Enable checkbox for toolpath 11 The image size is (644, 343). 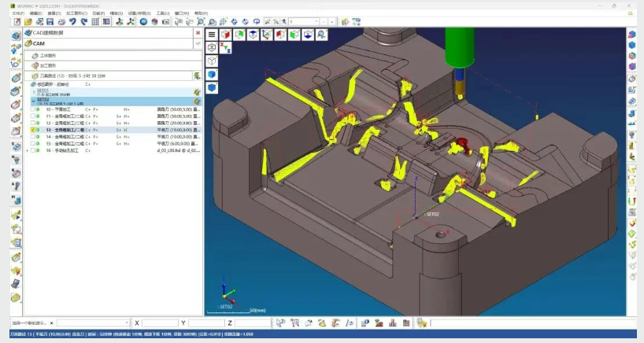[x=33, y=116]
